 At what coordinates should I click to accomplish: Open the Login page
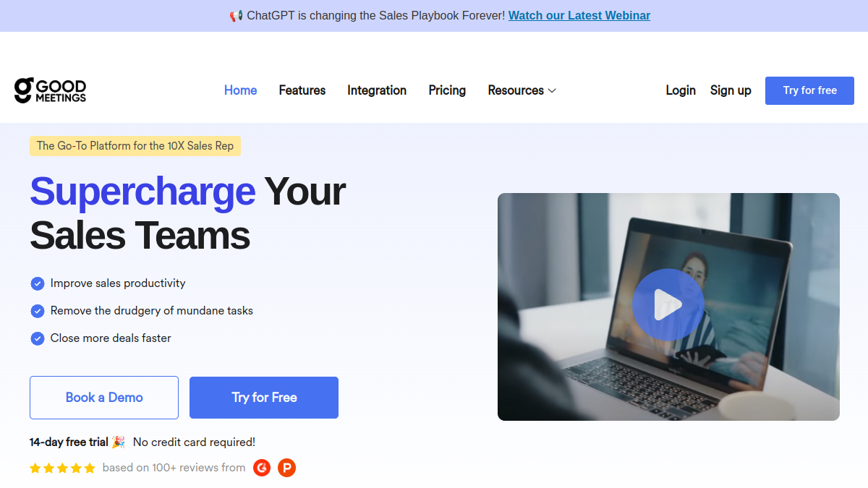[x=681, y=90]
